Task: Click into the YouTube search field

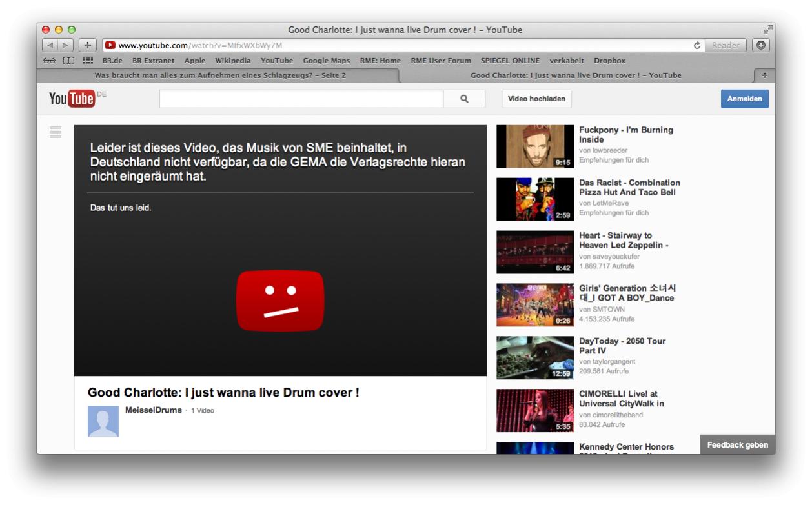Action: point(301,99)
